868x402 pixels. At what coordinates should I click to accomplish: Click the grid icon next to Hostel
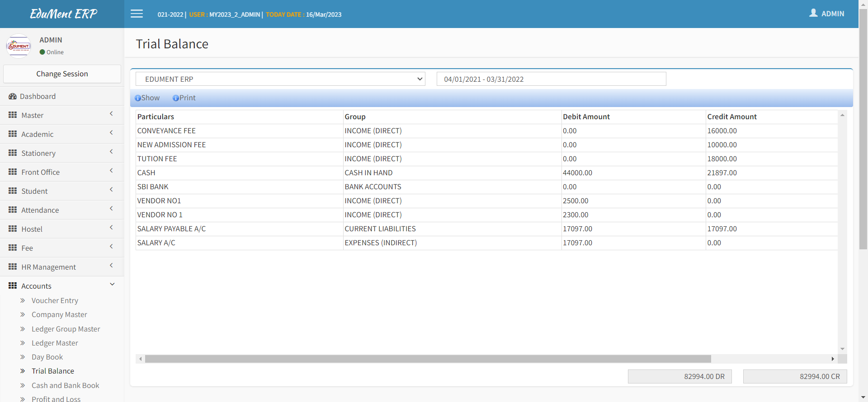(13, 229)
